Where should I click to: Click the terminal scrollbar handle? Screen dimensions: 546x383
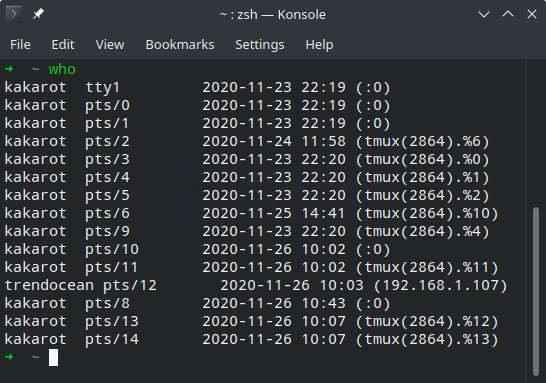536,291
